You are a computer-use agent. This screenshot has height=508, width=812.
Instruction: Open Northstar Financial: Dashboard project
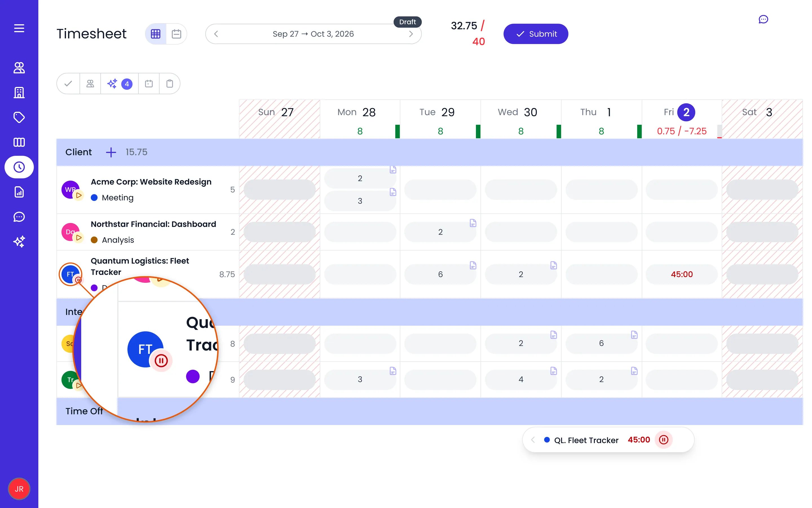coord(153,224)
